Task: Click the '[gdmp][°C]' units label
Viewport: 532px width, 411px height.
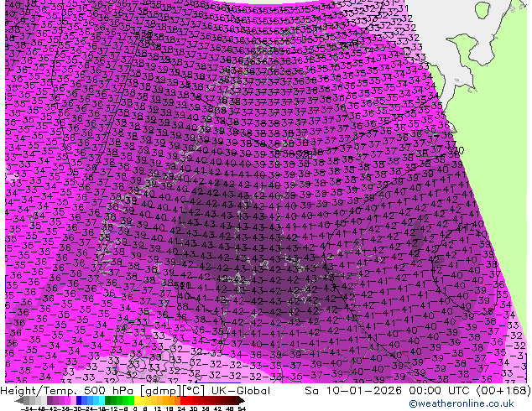Action: [172, 391]
